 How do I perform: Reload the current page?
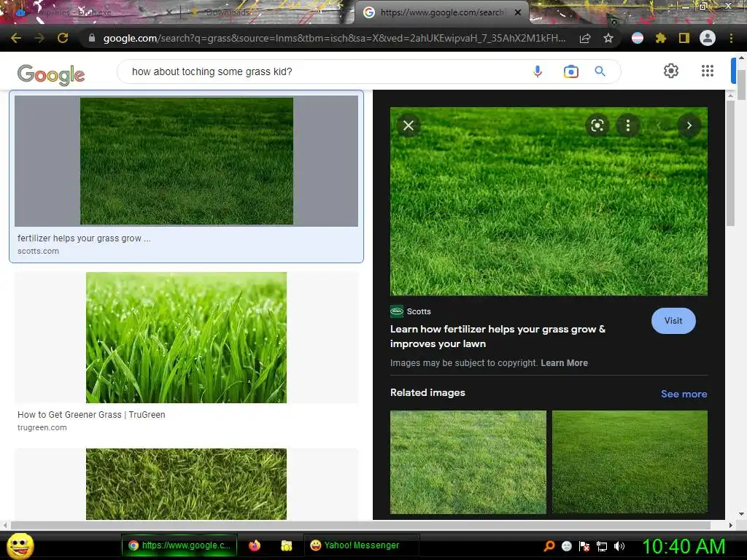click(x=63, y=38)
